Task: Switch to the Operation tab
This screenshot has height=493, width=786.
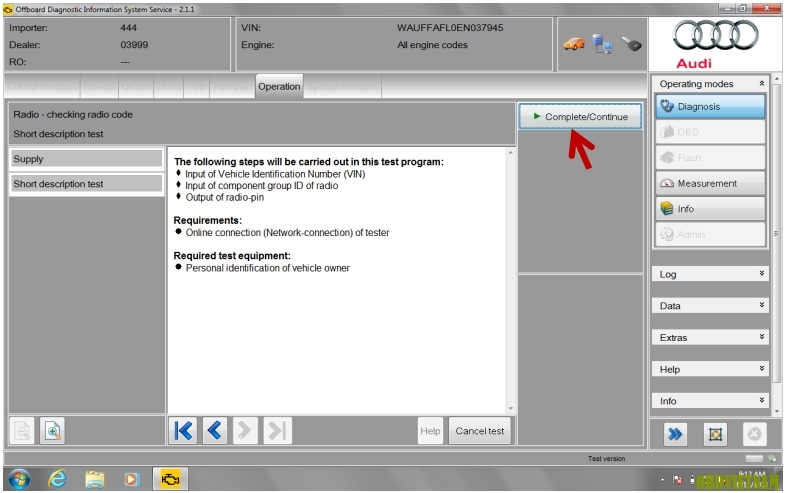Action: tap(279, 86)
